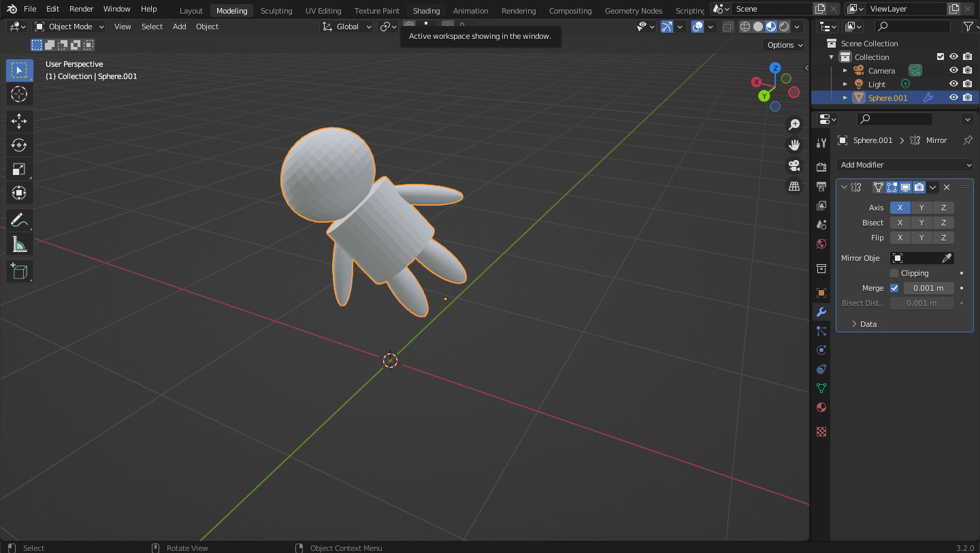Screen dimensions: 980x553
Task: Enable the Clipping checkbox
Action: [894, 273]
